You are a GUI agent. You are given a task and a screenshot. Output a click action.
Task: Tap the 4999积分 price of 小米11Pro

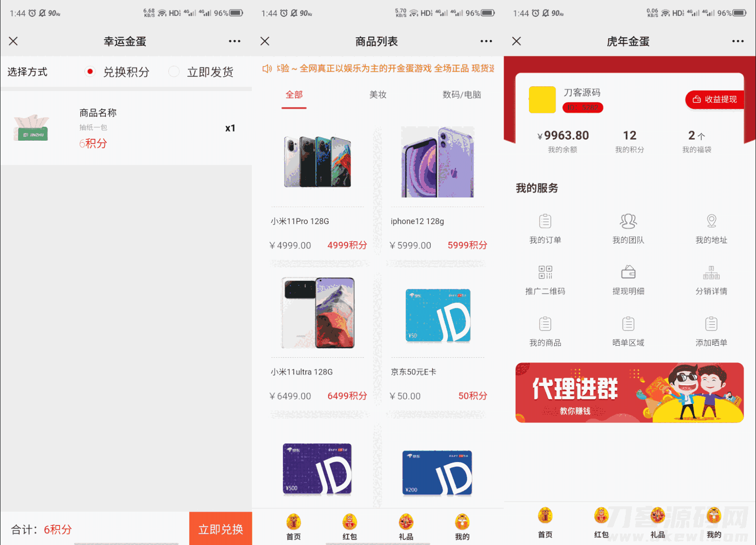click(347, 245)
